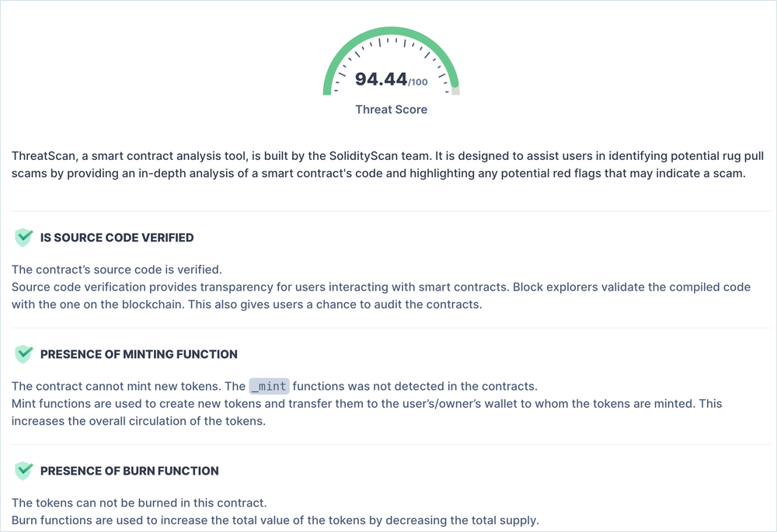This screenshot has width=777, height=532.
Task: Click the _mint code tag
Action: tap(270, 386)
